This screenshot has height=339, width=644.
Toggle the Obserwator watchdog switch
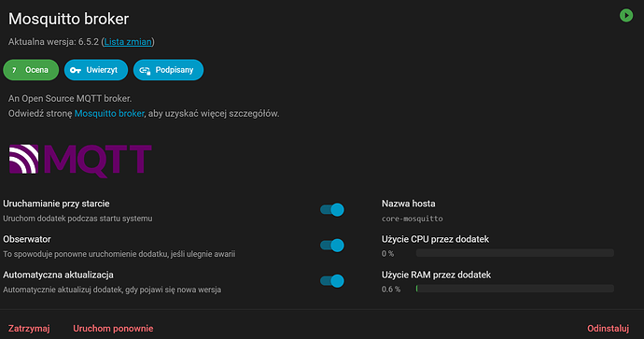332,246
